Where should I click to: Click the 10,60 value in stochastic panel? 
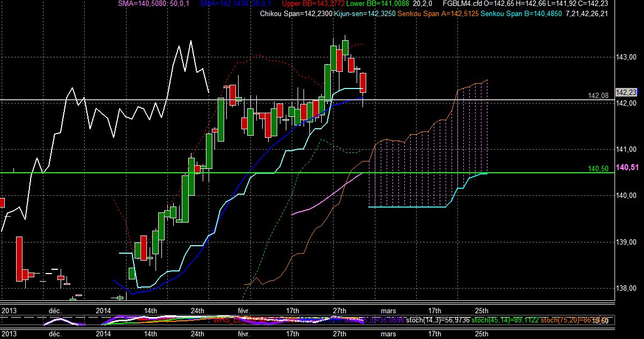tap(601, 321)
